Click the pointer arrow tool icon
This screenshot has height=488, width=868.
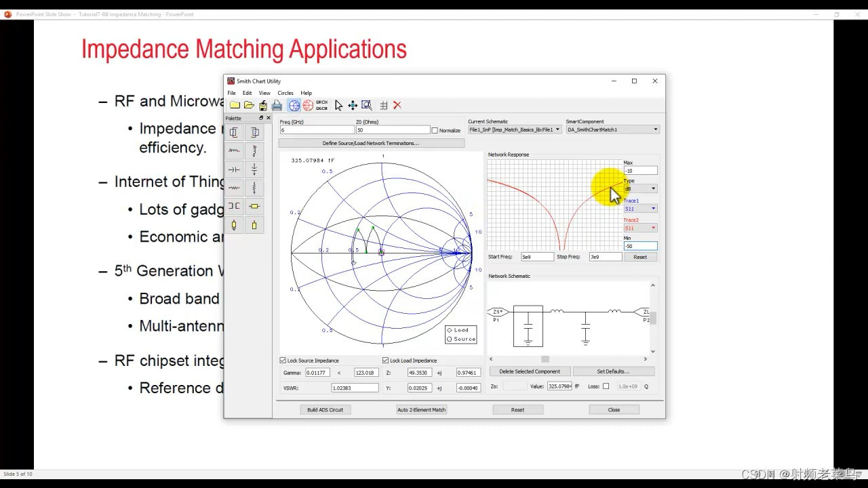pyautogui.click(x=338, y=105)
